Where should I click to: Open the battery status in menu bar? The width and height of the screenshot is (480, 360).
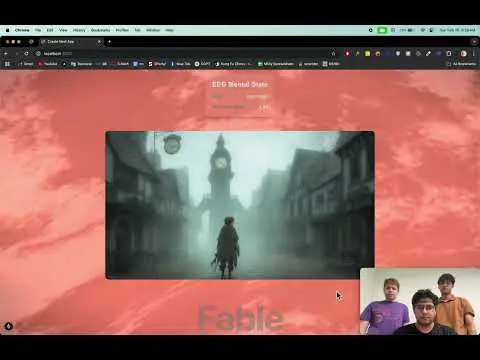tap(407, 30)
